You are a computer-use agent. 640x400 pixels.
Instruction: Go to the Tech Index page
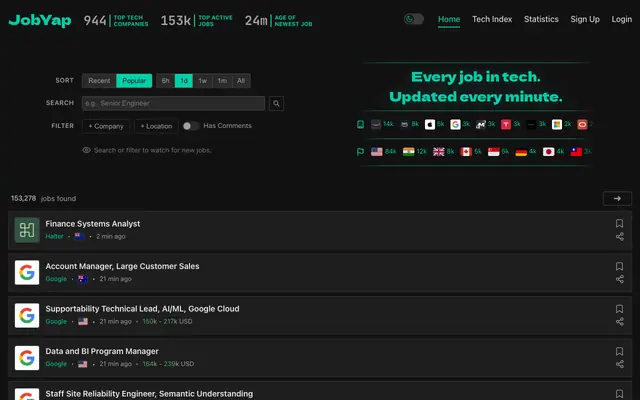click(492, 19)
